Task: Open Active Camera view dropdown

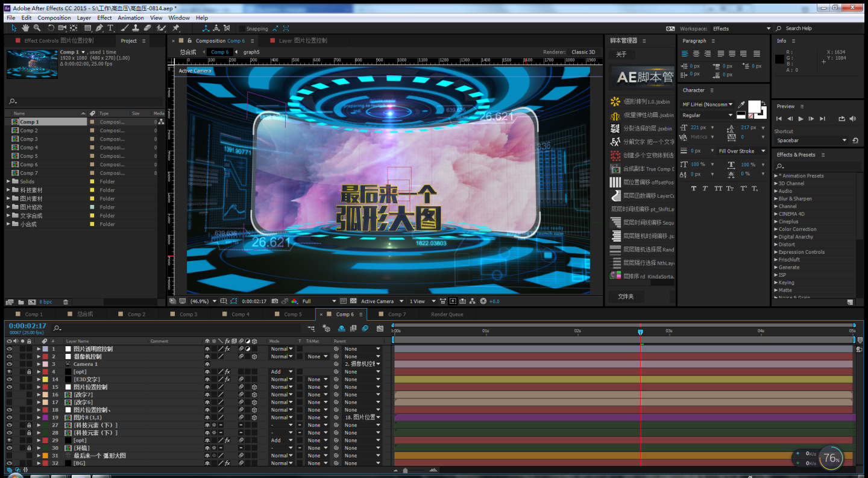Action: tap(382, 301)
